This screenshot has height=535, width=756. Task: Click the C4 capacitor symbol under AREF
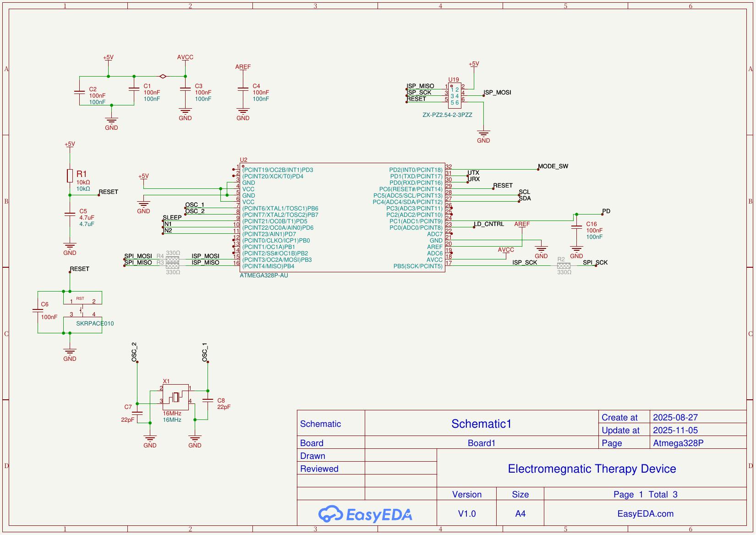point(243,89)
